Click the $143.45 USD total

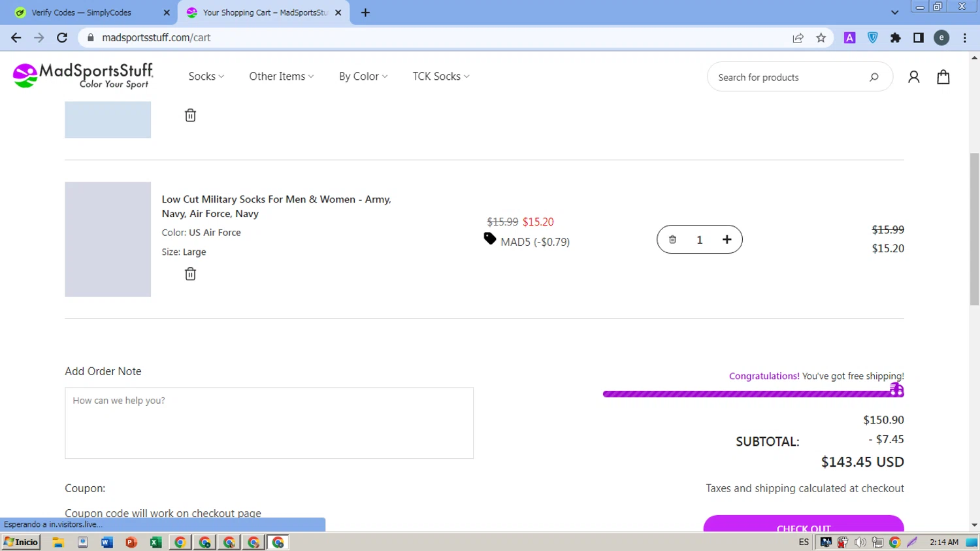pyautogui.click(x=862, y=462)
